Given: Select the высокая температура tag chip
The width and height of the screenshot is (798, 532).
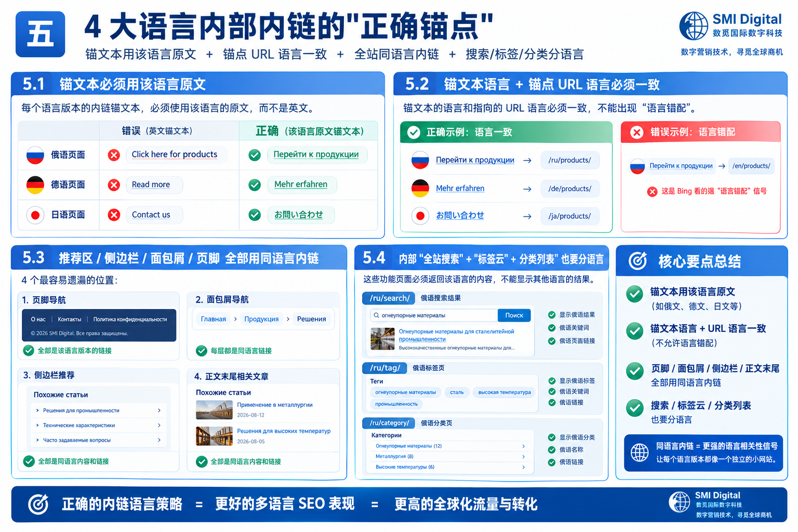Looking at the screenshot, I should [x=504, y=392].
